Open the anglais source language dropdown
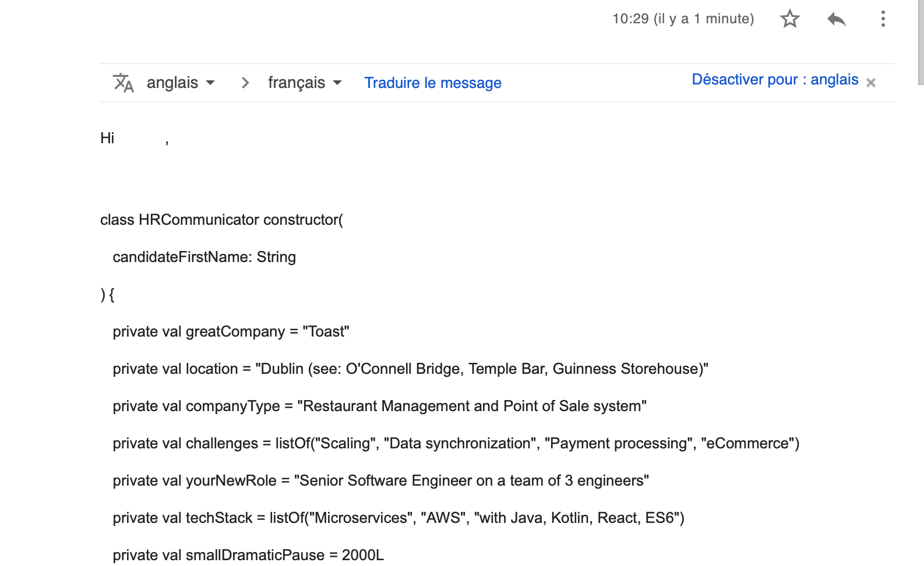 click(181, 83)
